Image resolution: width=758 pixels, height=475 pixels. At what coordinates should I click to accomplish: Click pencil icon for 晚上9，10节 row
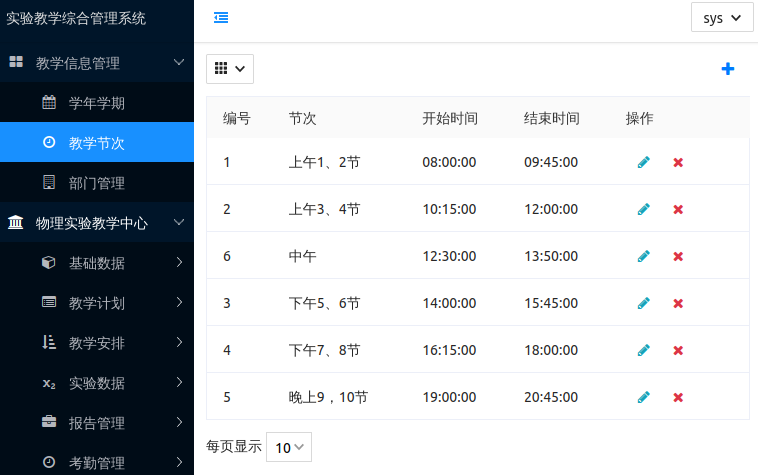(644, 397)
